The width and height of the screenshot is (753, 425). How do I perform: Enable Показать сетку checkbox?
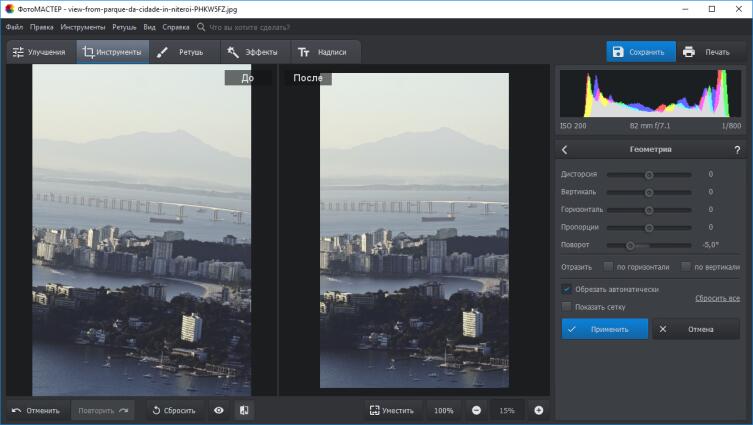(x=567, y=307)
